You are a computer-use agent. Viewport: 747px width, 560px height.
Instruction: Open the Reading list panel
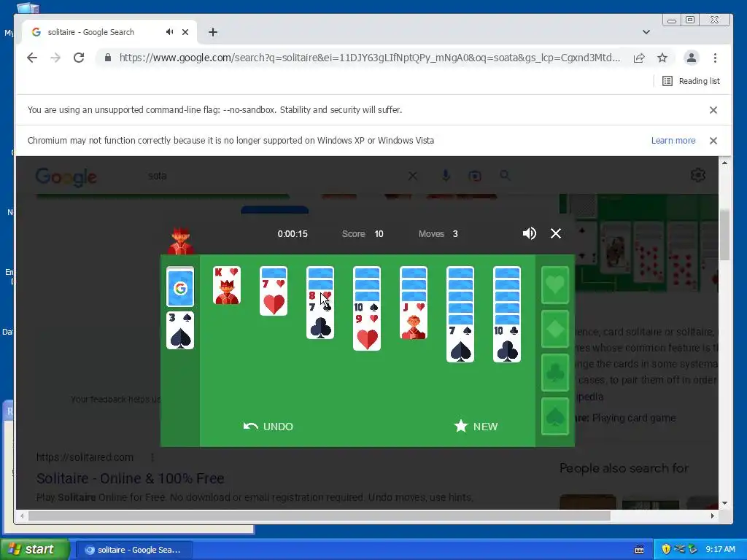coord(691,81)
